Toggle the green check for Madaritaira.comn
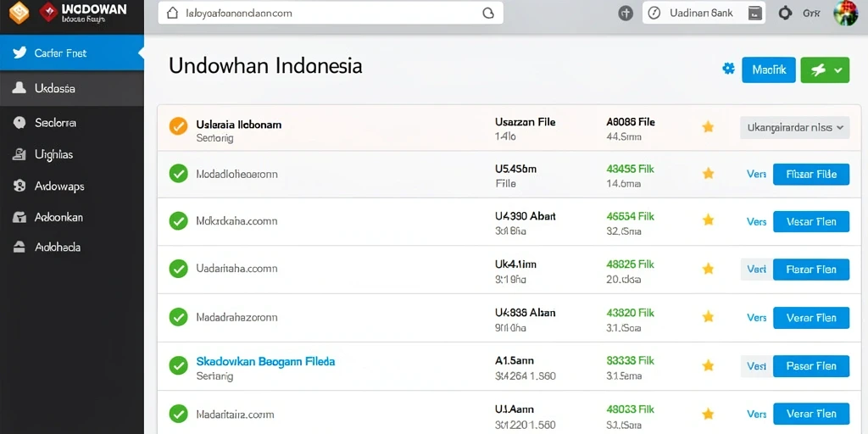 click(x=178, y=414)
